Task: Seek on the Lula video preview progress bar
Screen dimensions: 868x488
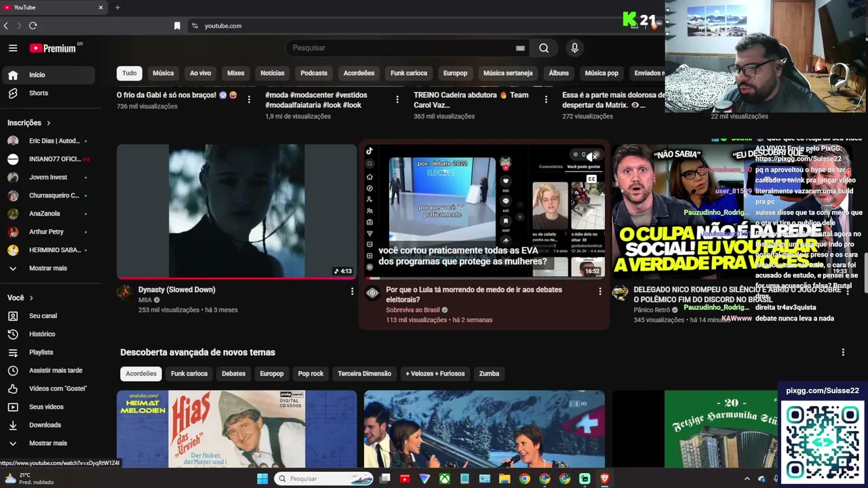Action: (484, 278)
